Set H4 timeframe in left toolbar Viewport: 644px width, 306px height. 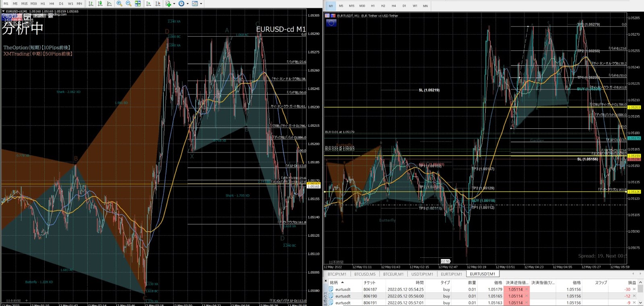tap(52, 4)
